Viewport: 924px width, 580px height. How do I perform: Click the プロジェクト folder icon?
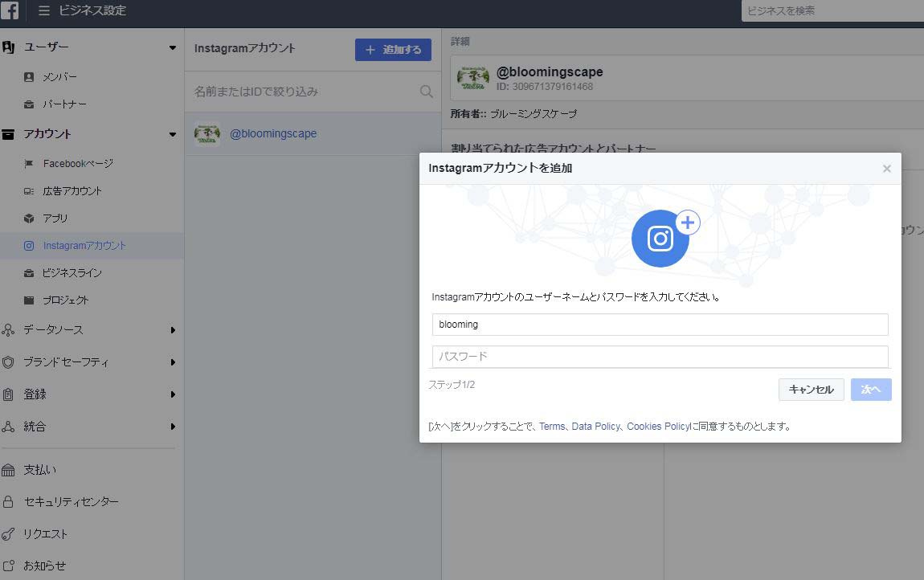[29, 300]
